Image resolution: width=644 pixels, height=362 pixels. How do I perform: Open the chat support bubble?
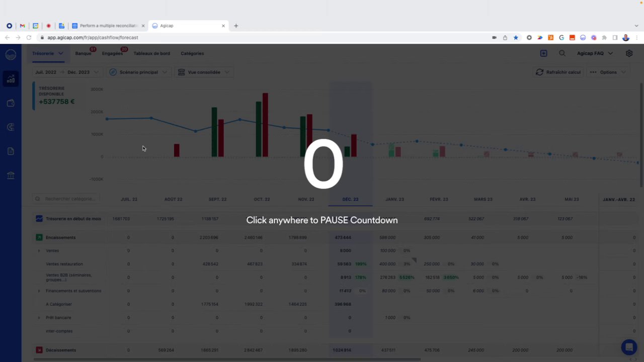click(629, 347)
